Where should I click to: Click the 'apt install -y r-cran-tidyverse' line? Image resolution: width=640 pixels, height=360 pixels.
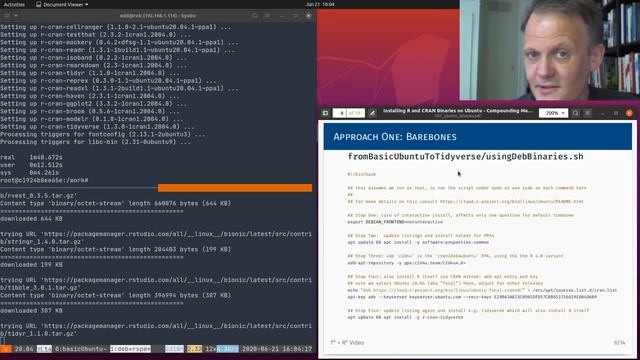(405, 317)
